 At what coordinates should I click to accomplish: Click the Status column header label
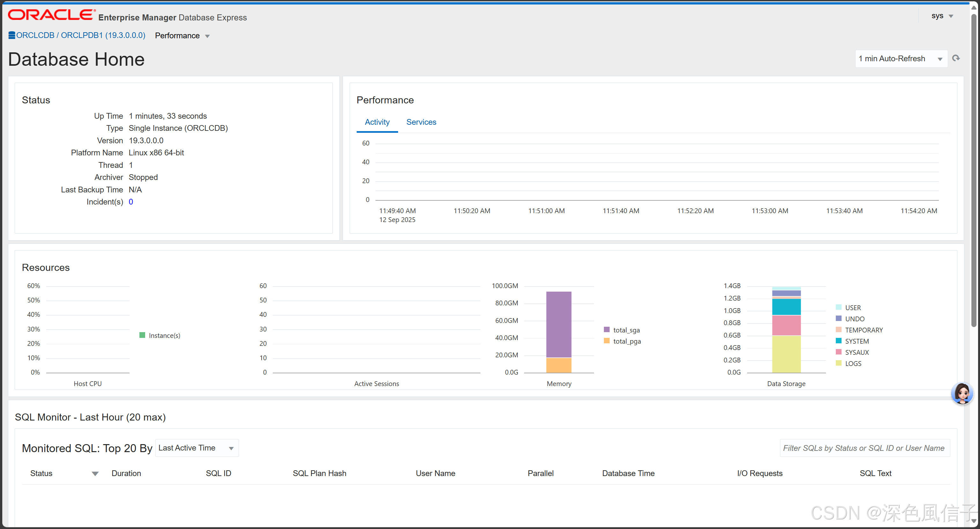41,473
